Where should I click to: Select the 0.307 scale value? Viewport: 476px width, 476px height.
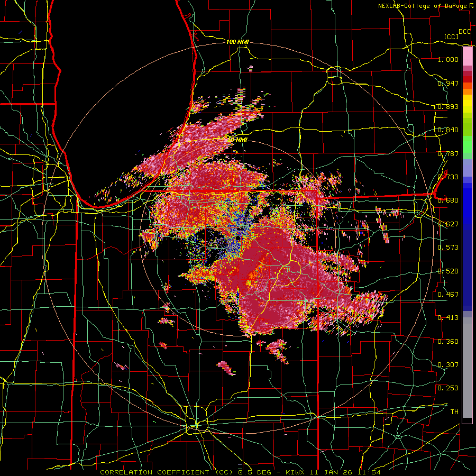coord(448,364)
